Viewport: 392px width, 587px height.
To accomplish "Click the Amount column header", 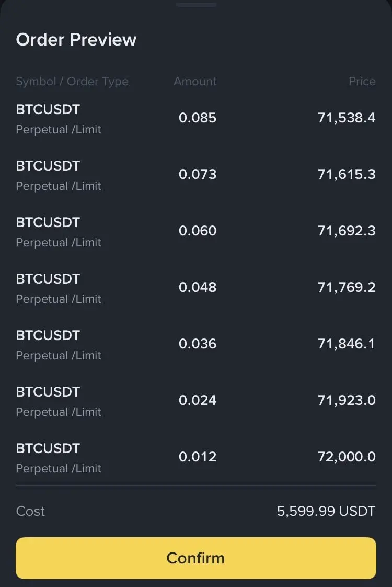I will (x=195, y=82).
